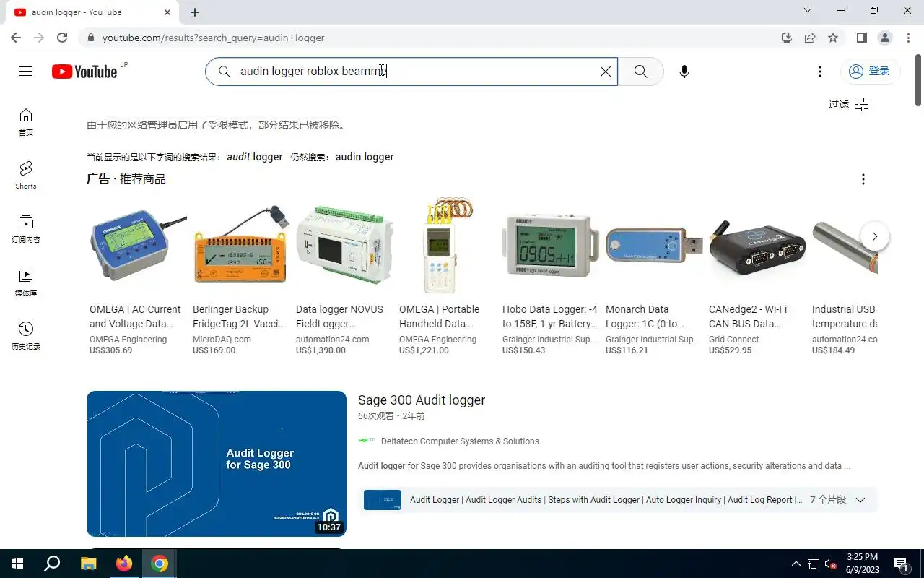Open Monarch Data Logger product image
The image size is (924, 578).
click(x=654, y=246)
